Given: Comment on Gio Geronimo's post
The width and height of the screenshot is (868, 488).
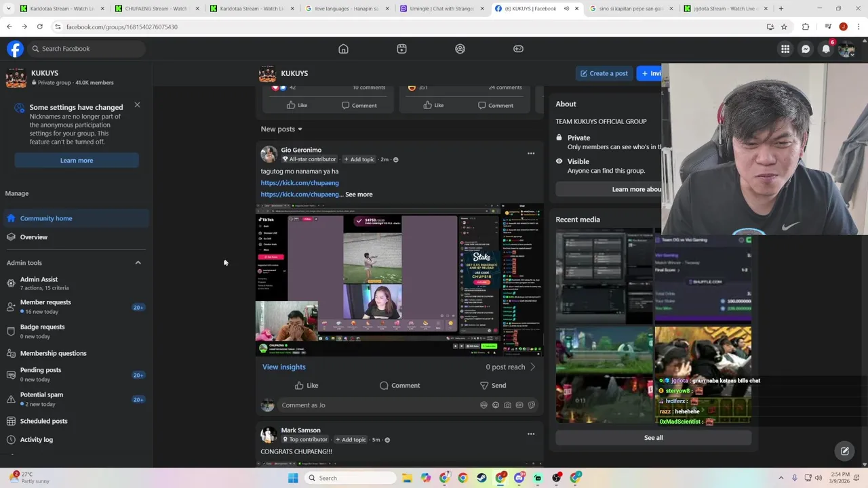Looking at the screenshot, I should tap(399, 386).
